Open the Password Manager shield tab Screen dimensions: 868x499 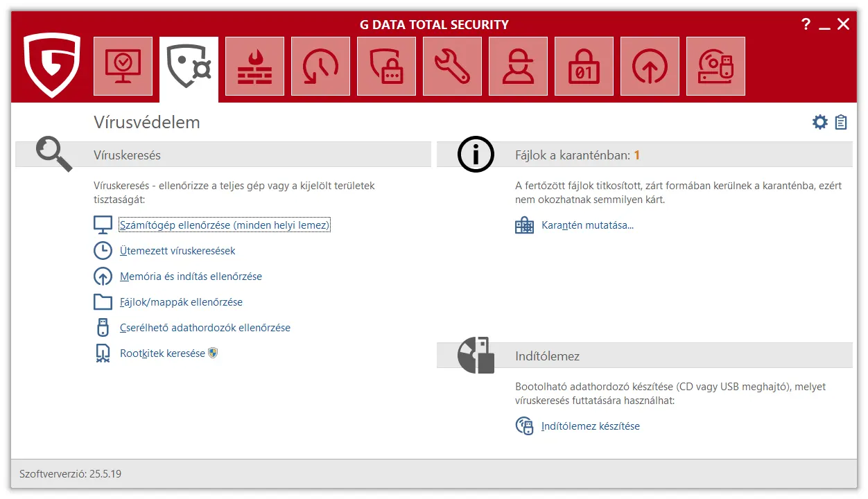[x=386, y=67]
